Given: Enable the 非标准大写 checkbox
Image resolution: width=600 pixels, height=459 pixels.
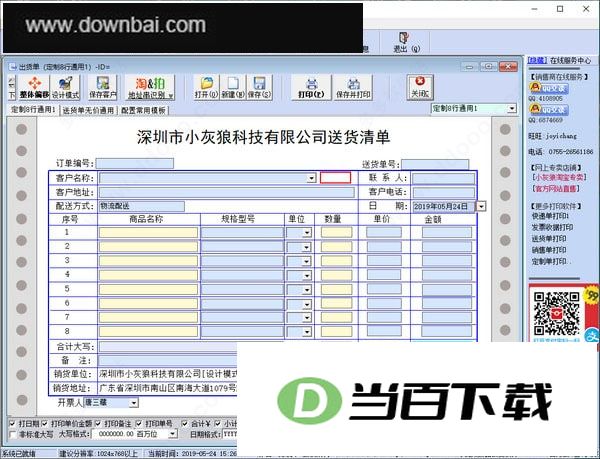Looking at the screenshot, I should pyautogui.click(x=12, y=435).
